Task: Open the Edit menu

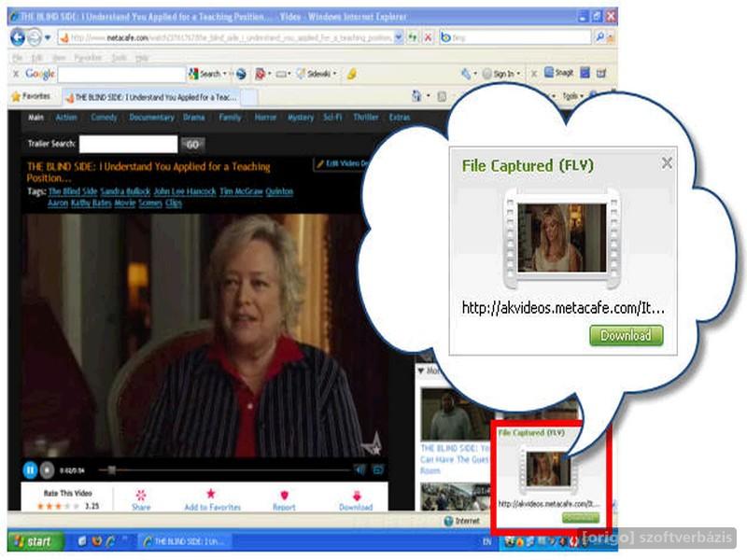Action: click(x=37, y=58)
